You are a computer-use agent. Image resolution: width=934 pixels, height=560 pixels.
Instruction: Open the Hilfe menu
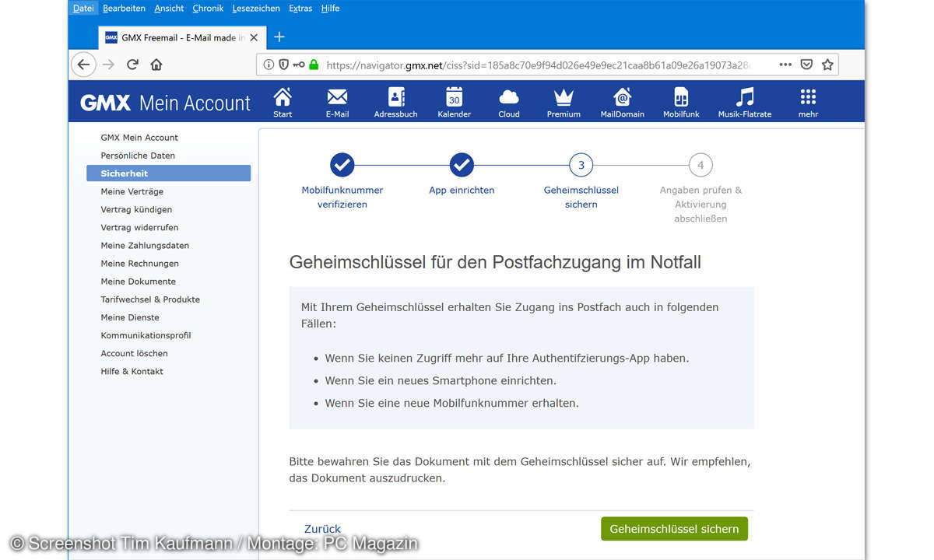[x=330, y=8]
